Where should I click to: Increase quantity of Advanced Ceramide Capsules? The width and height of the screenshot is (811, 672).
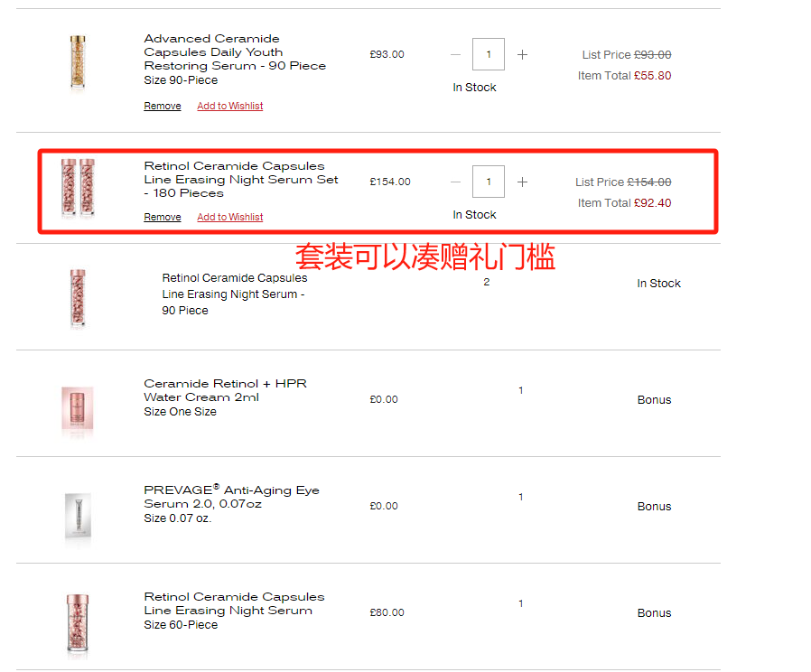pos(522,54)
